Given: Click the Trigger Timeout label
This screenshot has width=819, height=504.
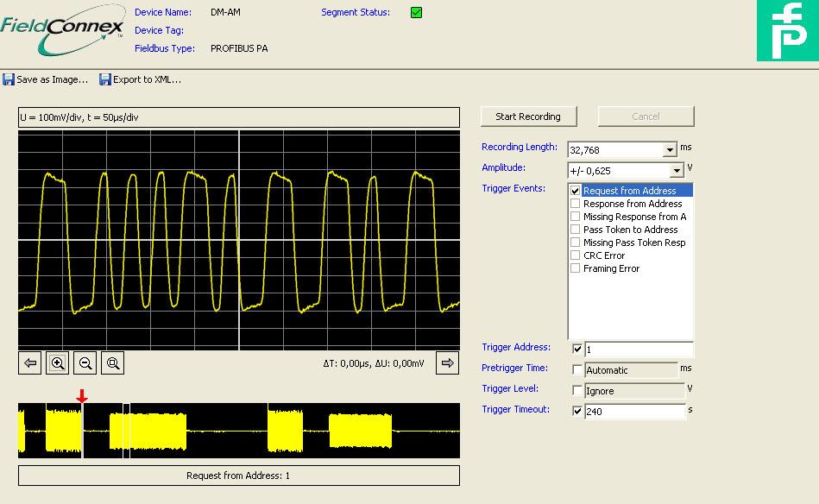Looking at the screenshot, I should pos(515,409).
